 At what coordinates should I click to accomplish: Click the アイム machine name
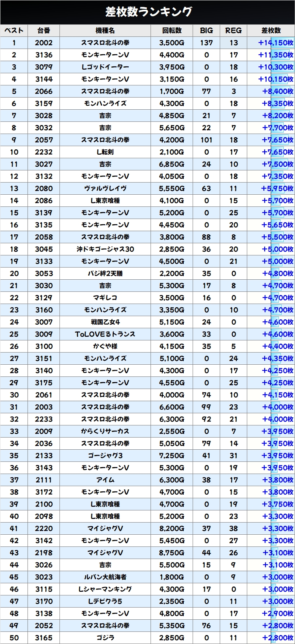(x=105, y=480)
